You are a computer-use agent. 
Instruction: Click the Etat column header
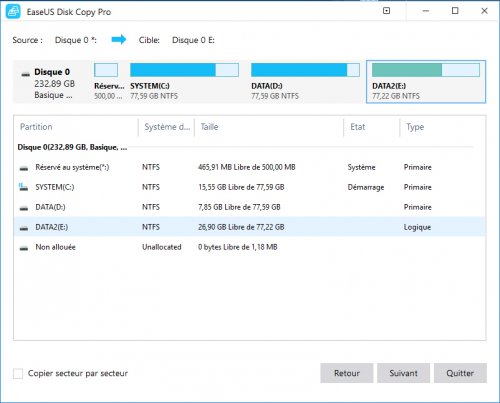(x=358, y=127)
